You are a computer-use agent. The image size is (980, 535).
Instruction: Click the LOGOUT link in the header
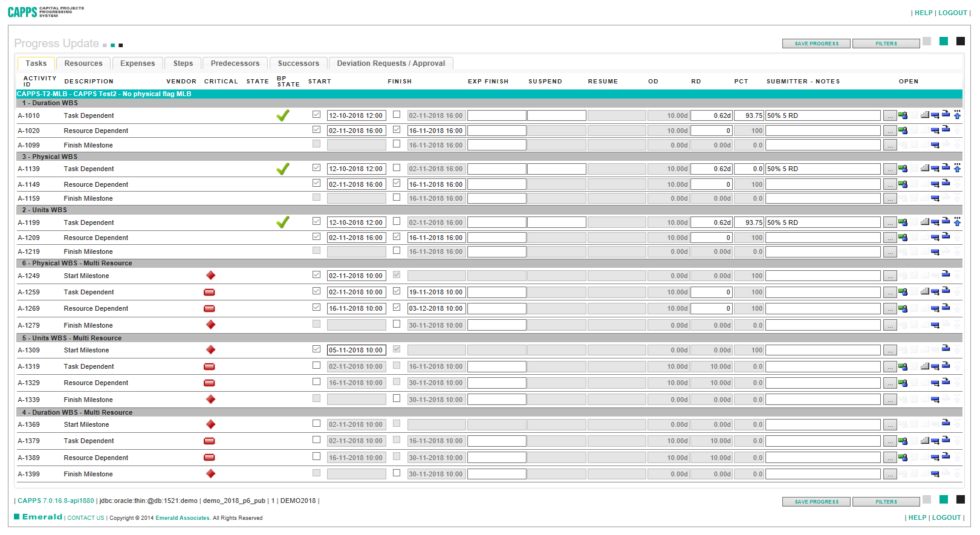click(952, 13)
